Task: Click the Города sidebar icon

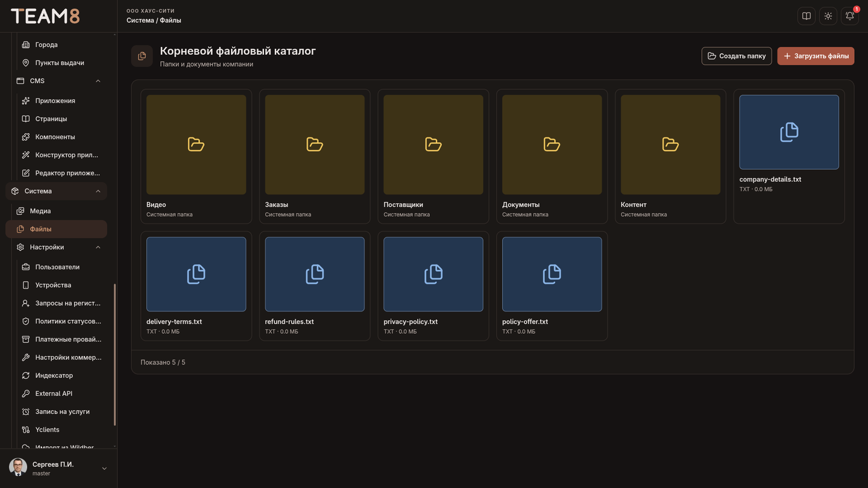Action: pyautogui.click(x=26, y=45)
